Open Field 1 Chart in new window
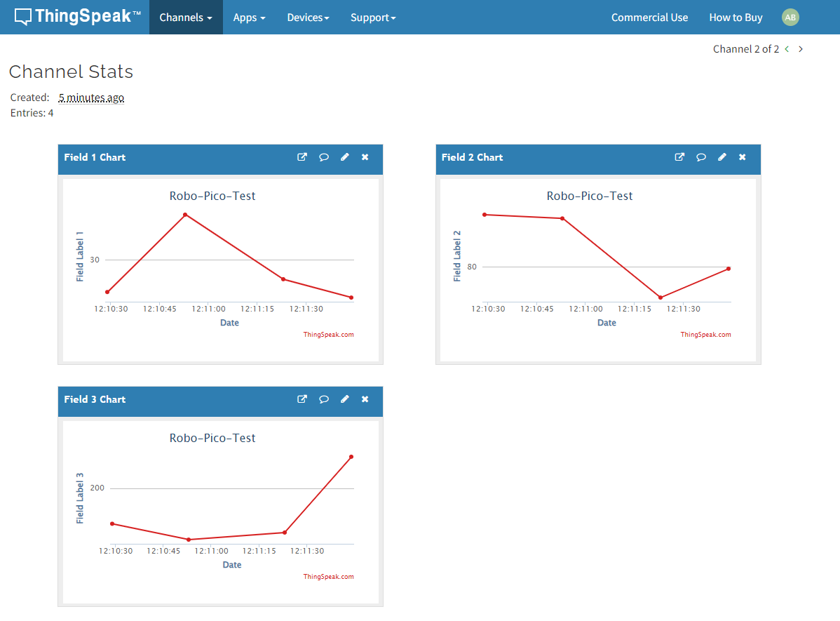This screenshot has height=621, width=840. point(302,157)
